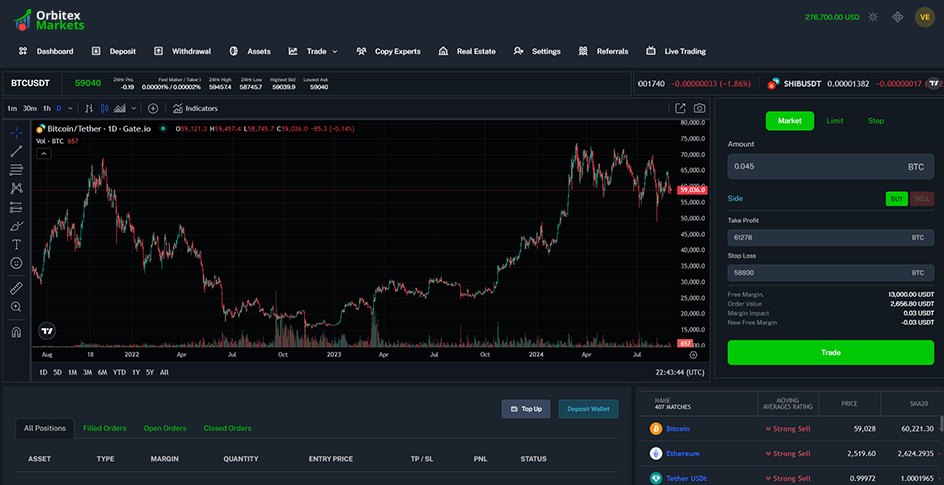Set order side to SELL
The image size is (944, 485).
(921, 199)
